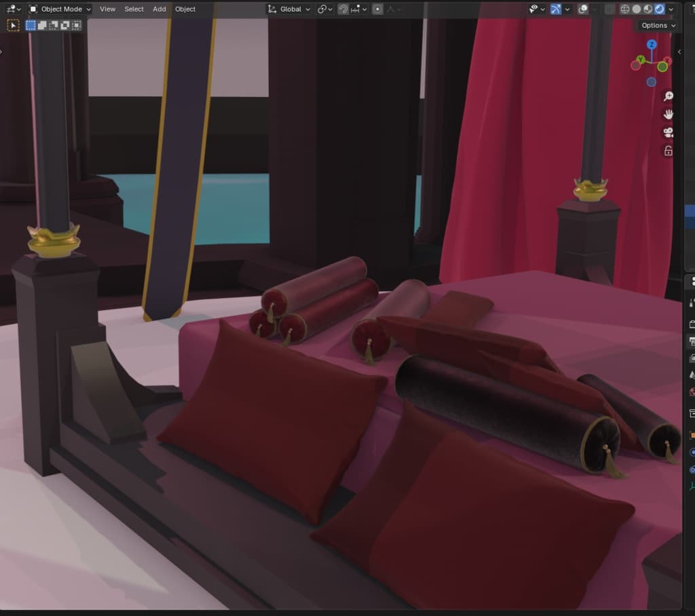The image size is (695, 616).
Task: Choose the Set selection mode
Action: click(x=31, y=26)
